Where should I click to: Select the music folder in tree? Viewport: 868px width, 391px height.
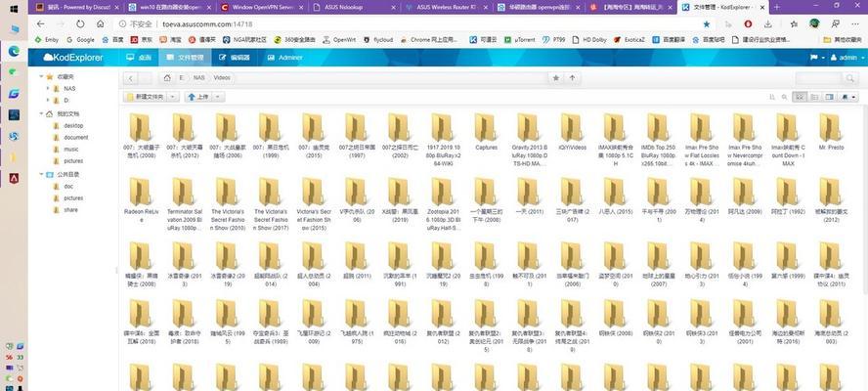coord(70,150)
